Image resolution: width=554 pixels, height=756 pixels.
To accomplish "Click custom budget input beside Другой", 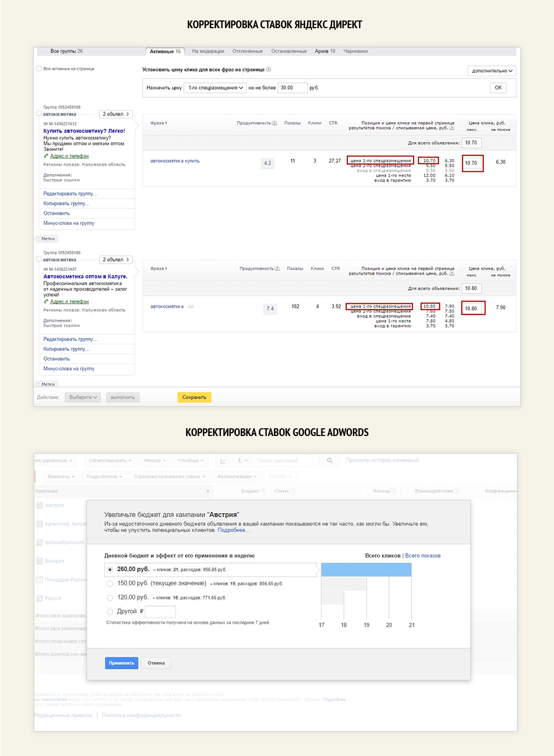I will click(160, 612).
